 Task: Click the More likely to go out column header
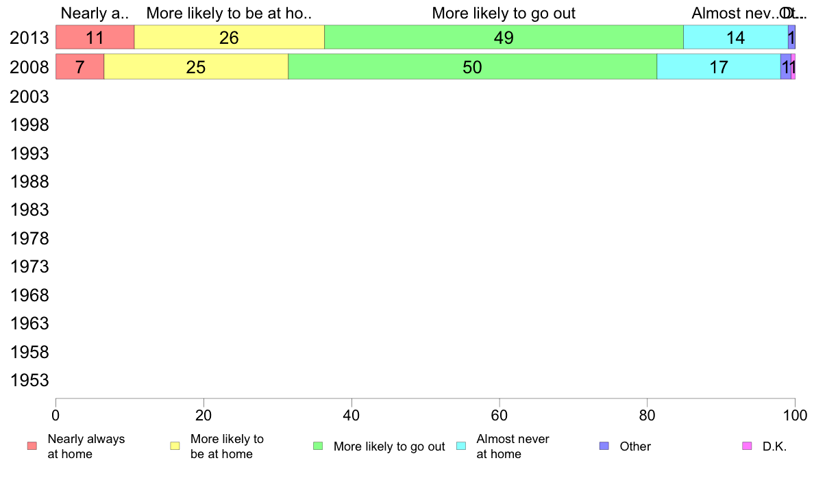point(504,13)
